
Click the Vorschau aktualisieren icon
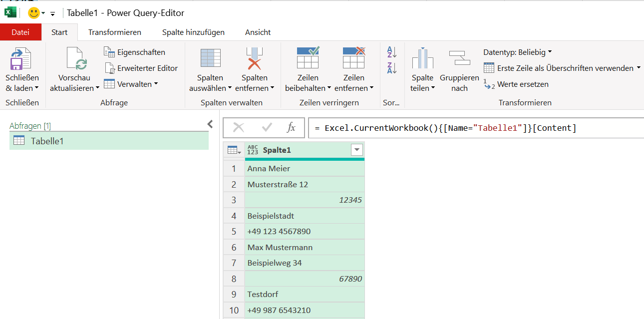(x=77, y=59)
